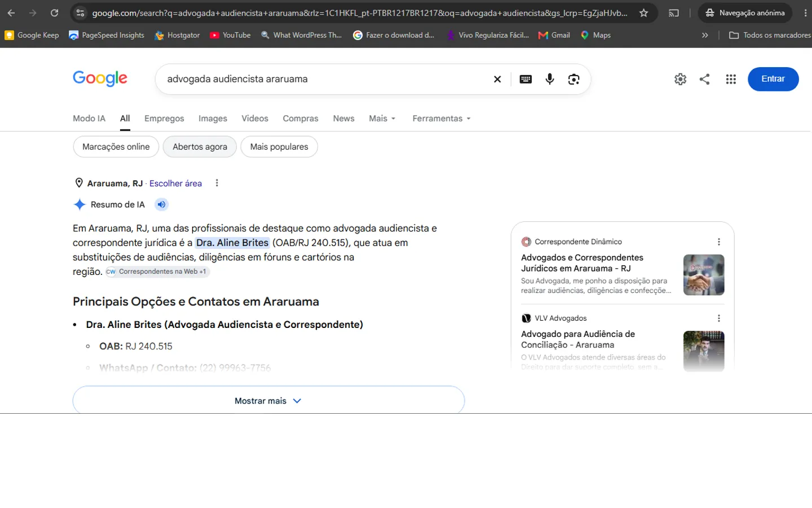Clear the search box with the X

(497, 79)
